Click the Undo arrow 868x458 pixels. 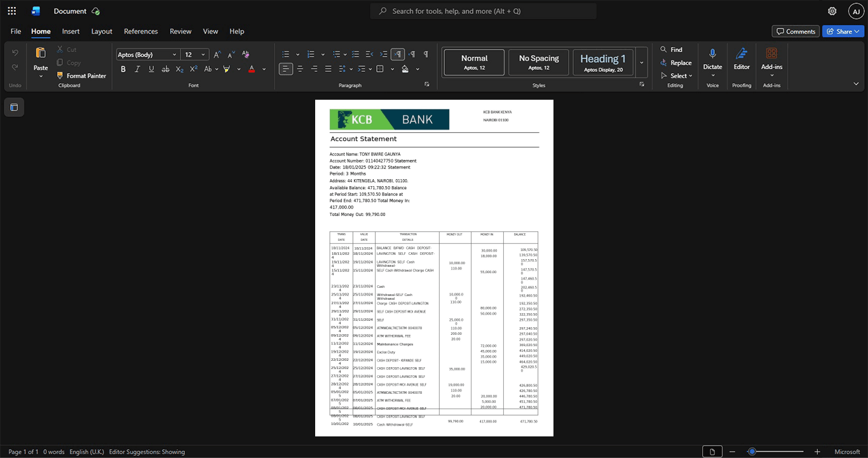point(15,52)
